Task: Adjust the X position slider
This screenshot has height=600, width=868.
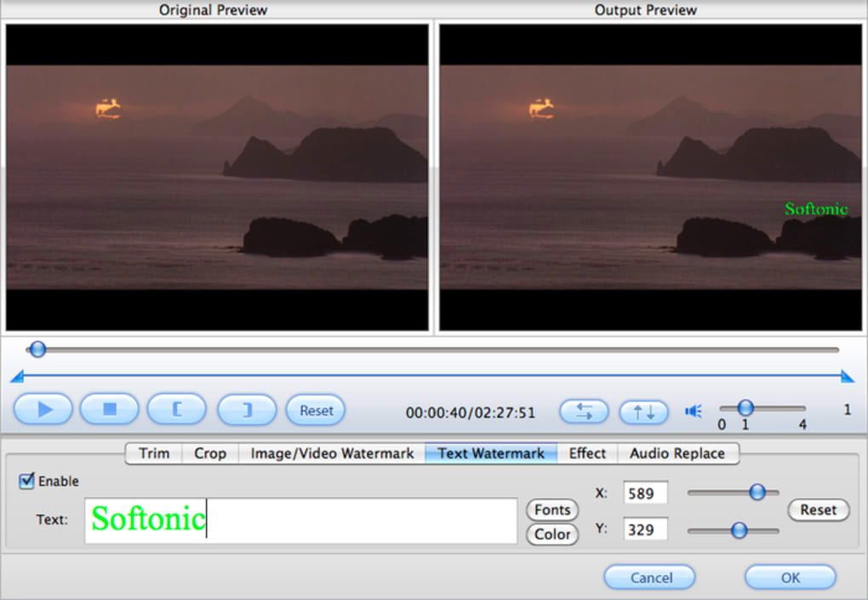Action: click(x=757, y=492)
